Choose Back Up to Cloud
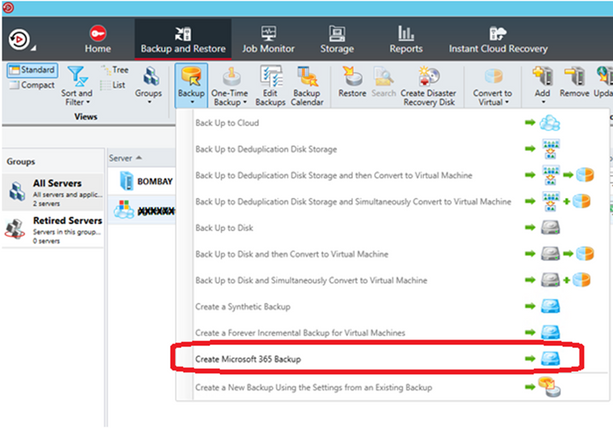 tap(393, 123)
